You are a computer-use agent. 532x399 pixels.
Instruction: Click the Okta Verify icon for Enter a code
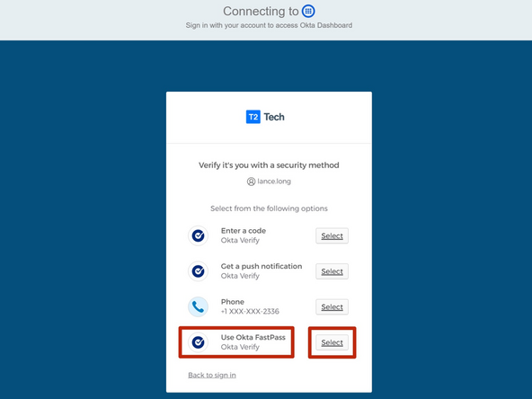(198, 235)
